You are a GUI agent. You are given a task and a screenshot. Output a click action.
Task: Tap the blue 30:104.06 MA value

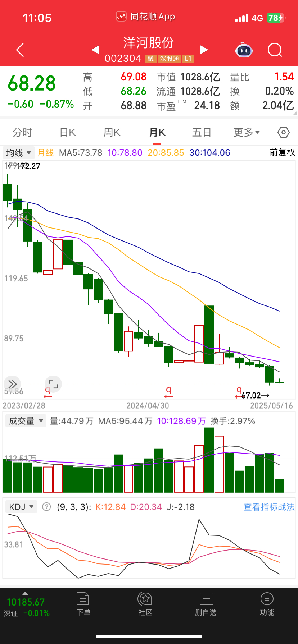210,153
